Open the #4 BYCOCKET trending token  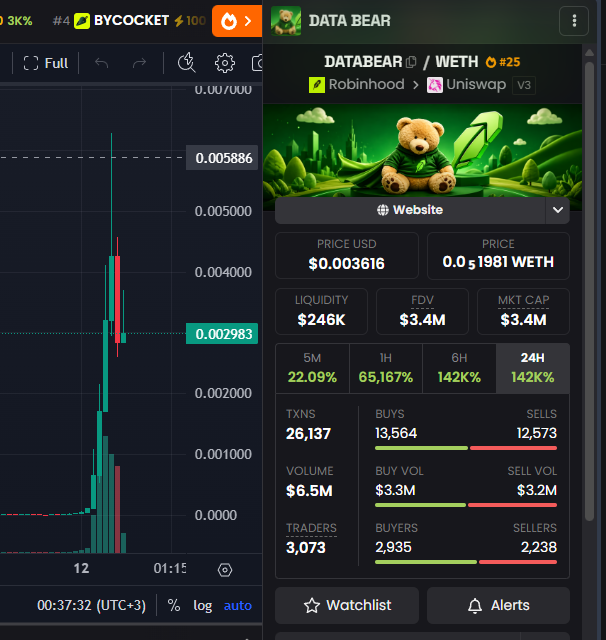129,21
